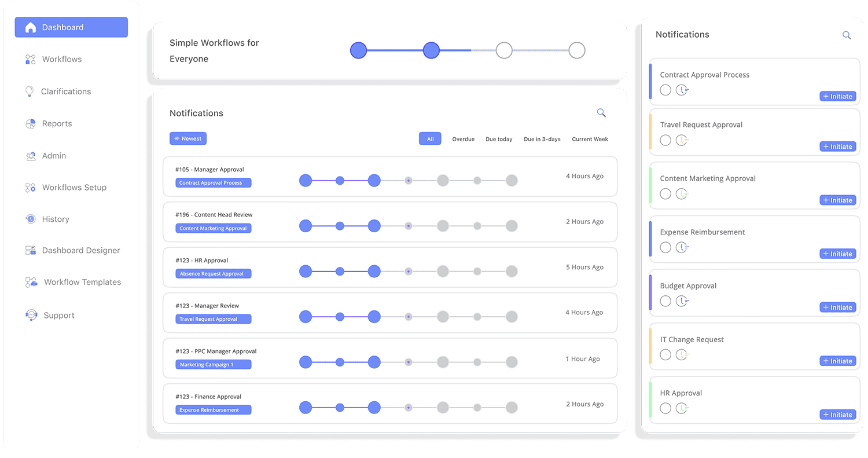Select the All filter tab
The height and width of the screenshot is (458, 868).
point(430,139)
